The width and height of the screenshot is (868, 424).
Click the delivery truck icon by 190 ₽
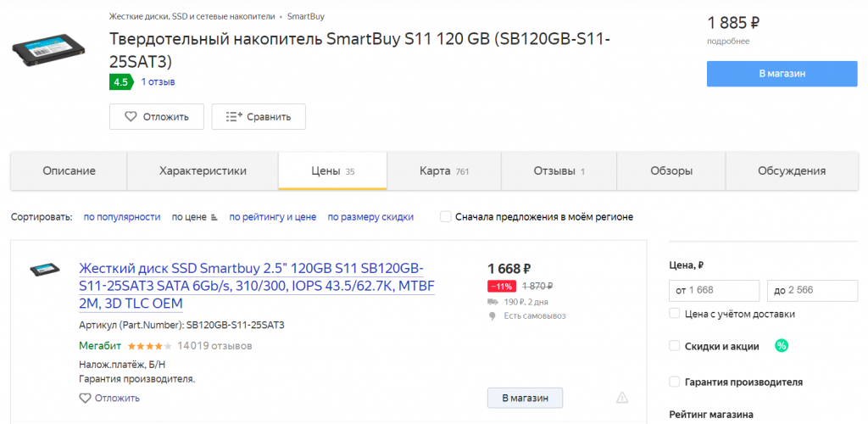[x=492, y=301]
